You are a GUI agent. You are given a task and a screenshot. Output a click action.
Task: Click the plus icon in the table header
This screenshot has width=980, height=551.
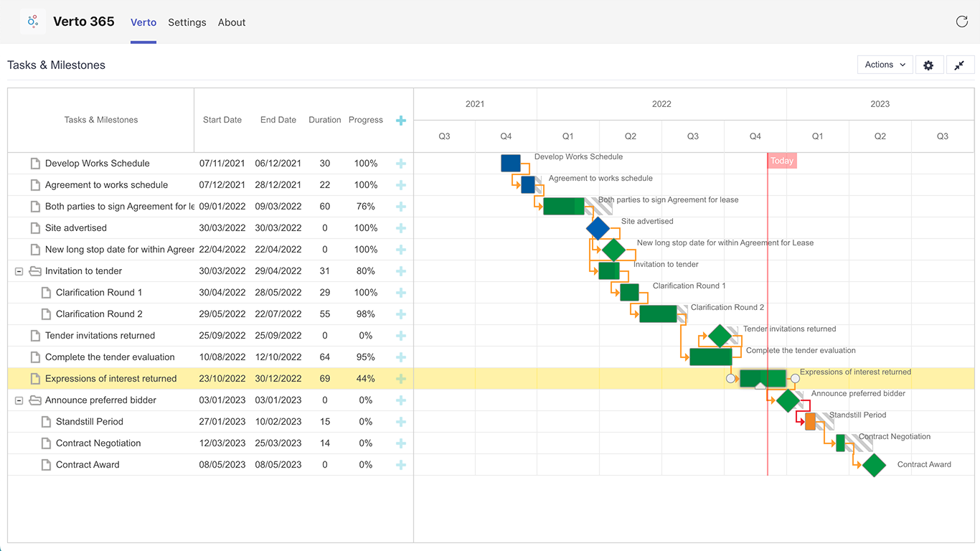[401, 120]
